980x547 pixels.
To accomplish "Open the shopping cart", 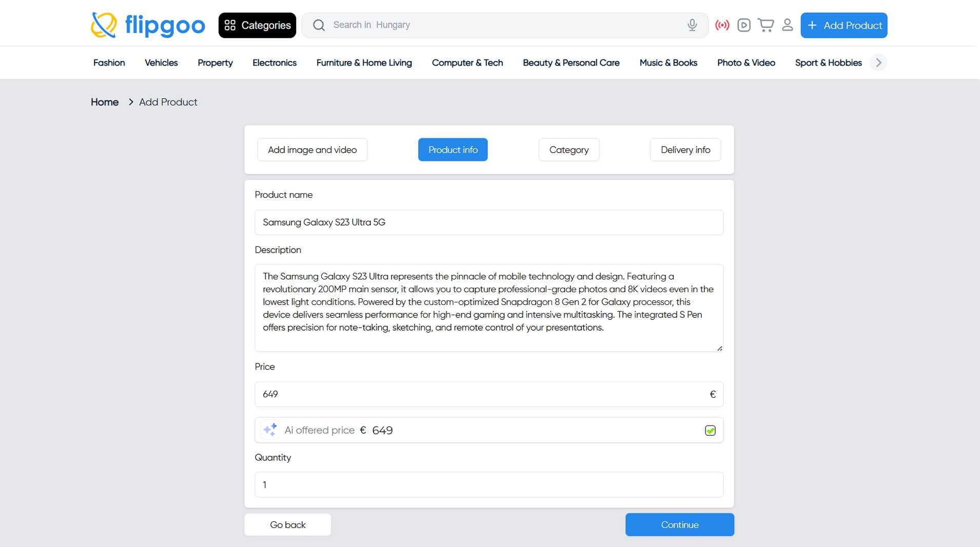I will 766,25.
